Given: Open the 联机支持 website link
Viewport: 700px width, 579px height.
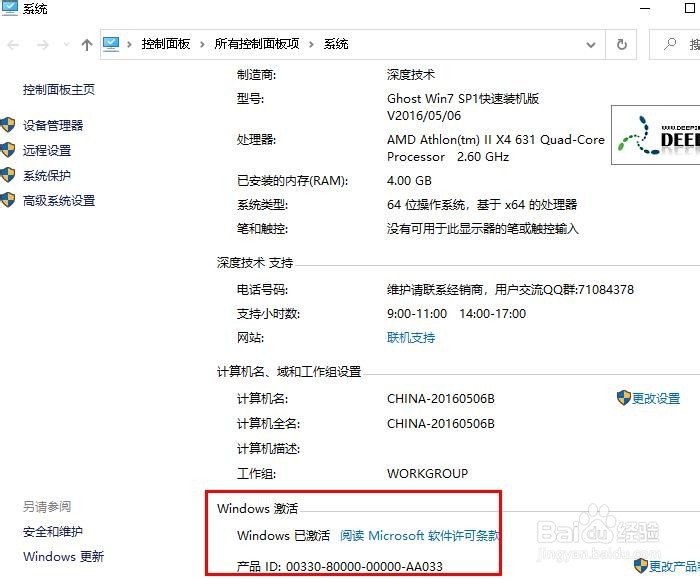Looking at the screenshot, I should point(411,337).
